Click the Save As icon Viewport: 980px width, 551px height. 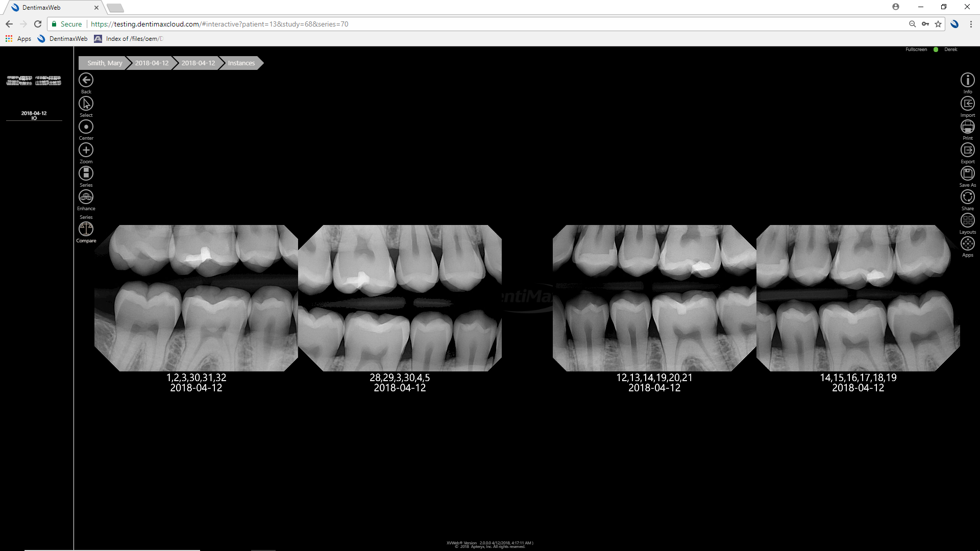pyautogui.click(x=967, y=173)
